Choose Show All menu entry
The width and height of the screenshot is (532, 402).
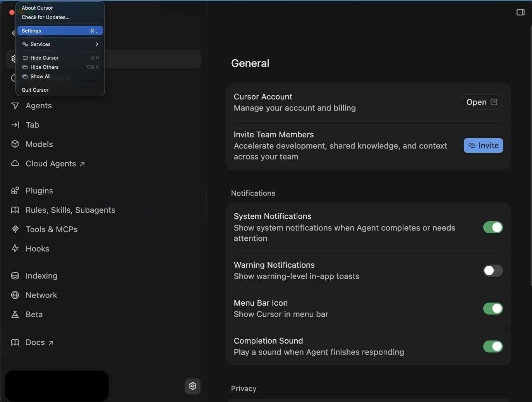(x=60, y=77)
